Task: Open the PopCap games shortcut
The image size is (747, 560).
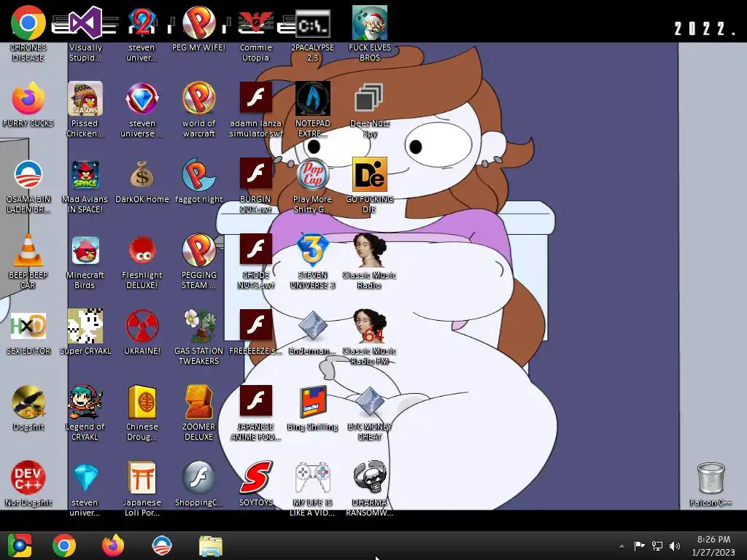Action: coord(312,175)
